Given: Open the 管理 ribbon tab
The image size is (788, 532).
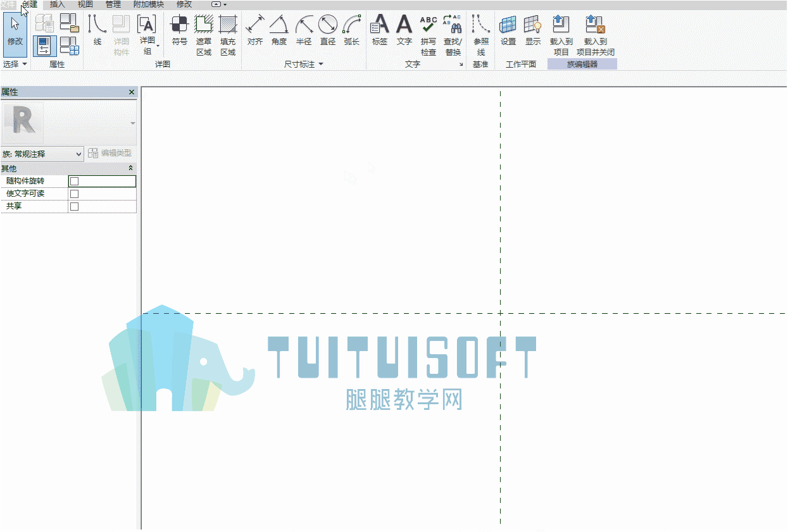Looking at the screenshot, I should point(113,4).
